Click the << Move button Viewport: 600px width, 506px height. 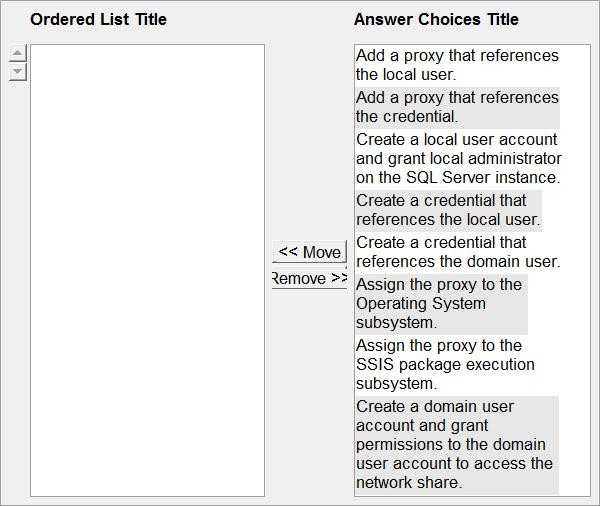309,252
